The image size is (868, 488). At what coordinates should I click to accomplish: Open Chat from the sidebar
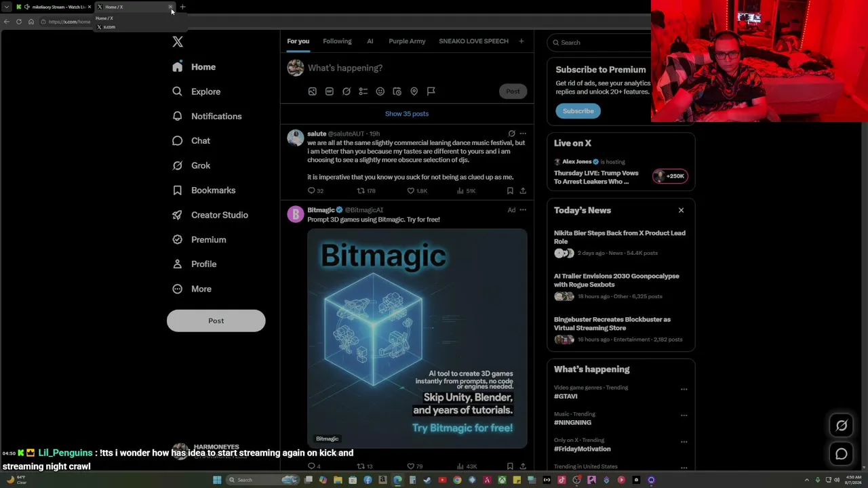click(x=191, y=141)
